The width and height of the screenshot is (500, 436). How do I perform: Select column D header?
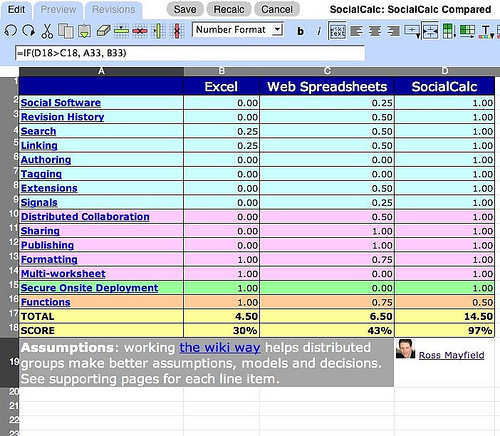pyautogui.click(x=445, y=71)
